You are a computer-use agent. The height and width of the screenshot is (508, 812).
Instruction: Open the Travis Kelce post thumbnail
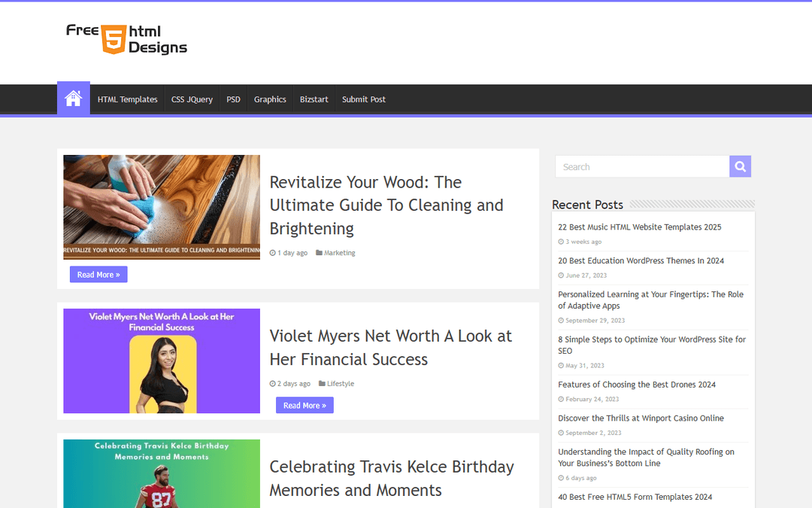(x=162, y=474)
